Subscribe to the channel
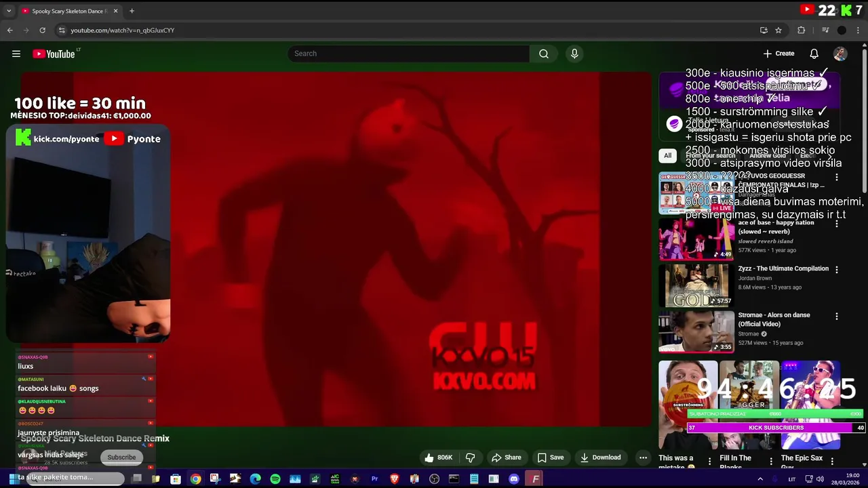The image size is (868, 488). pos(122,457)
